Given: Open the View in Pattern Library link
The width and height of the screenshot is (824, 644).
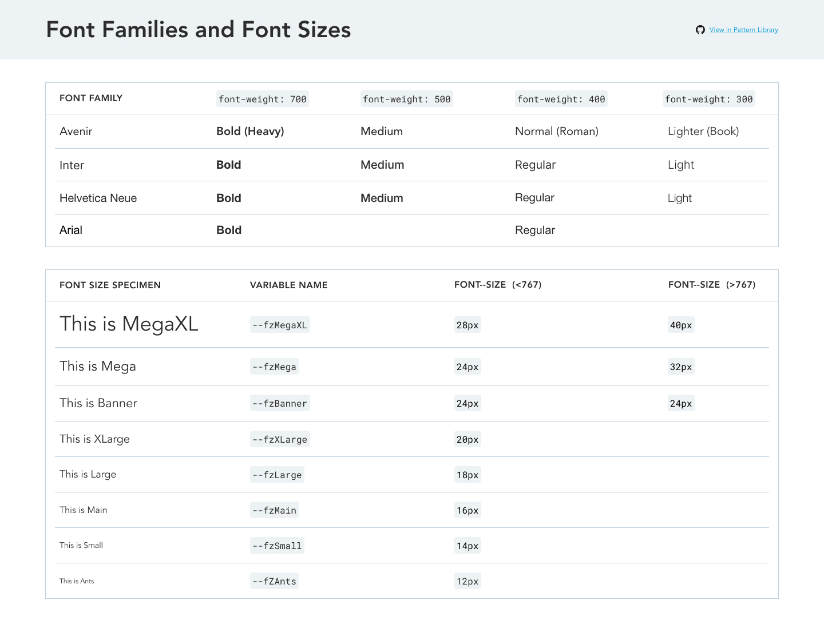Looking at the screenshot, I should tap(743, 30).
